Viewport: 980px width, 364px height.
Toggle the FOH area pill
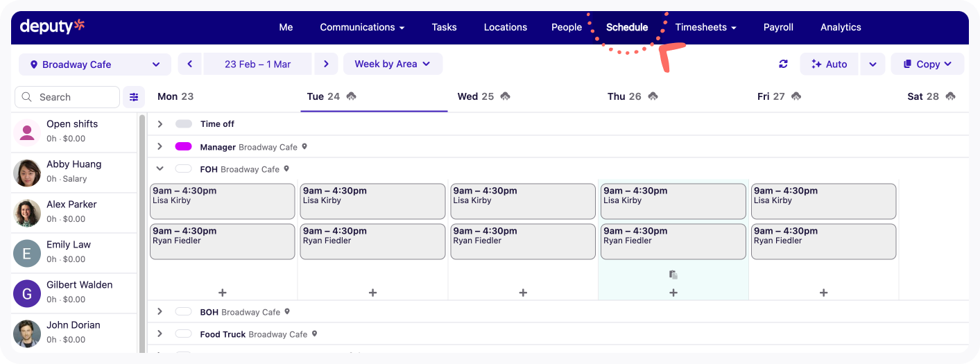tap(183, 169)
